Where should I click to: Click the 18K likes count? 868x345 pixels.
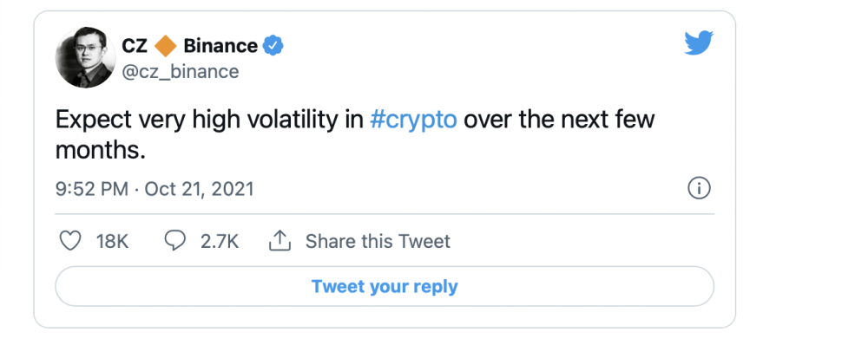pos(112,242)
